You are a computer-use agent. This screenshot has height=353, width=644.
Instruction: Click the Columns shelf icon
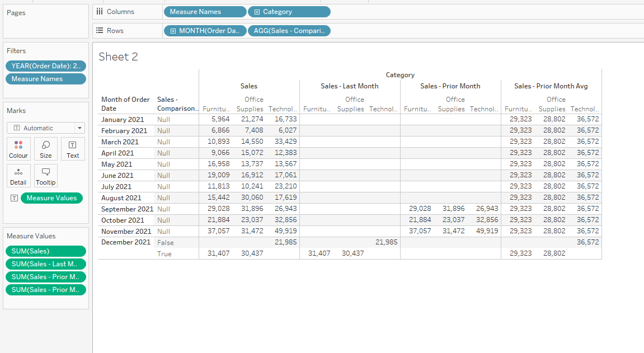pos(100,12)
